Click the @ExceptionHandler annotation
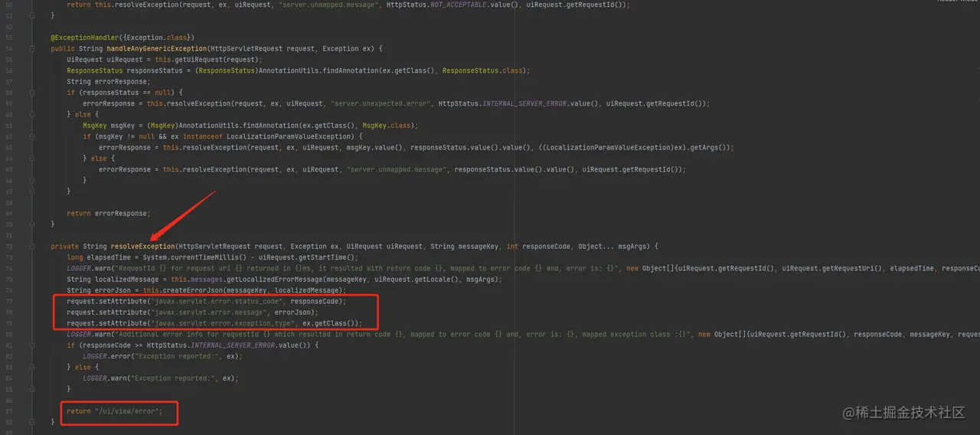Image resolution: width=980 pixels, height=435 pixels. [86, 38]
